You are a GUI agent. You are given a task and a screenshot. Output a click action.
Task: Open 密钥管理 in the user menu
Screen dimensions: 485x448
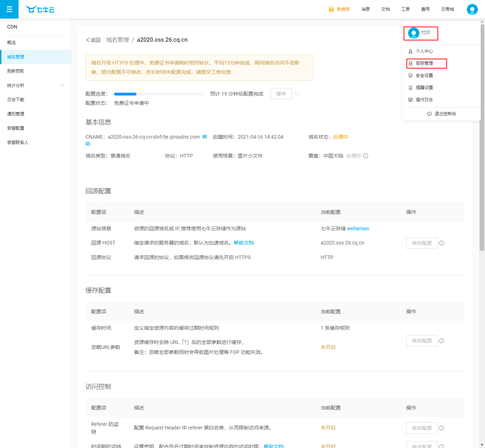pos(424,63)
